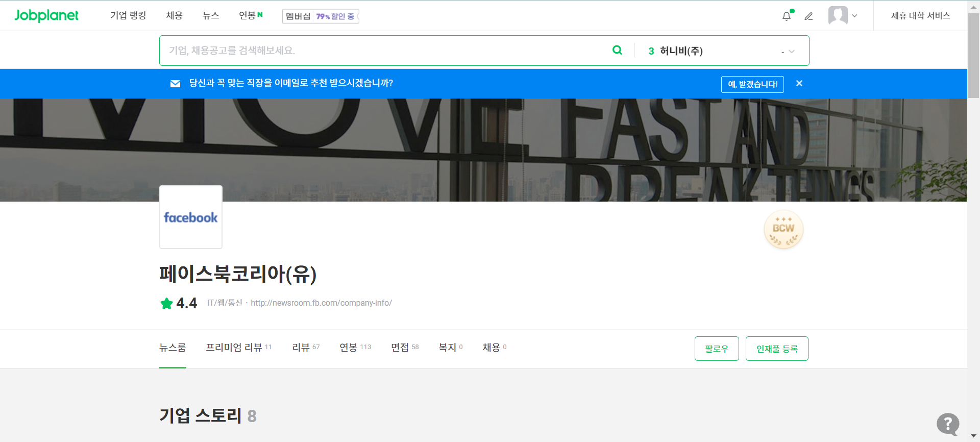
Task: Click the 멤버십 79% 할인 중 banner
Action: (321, 16)
